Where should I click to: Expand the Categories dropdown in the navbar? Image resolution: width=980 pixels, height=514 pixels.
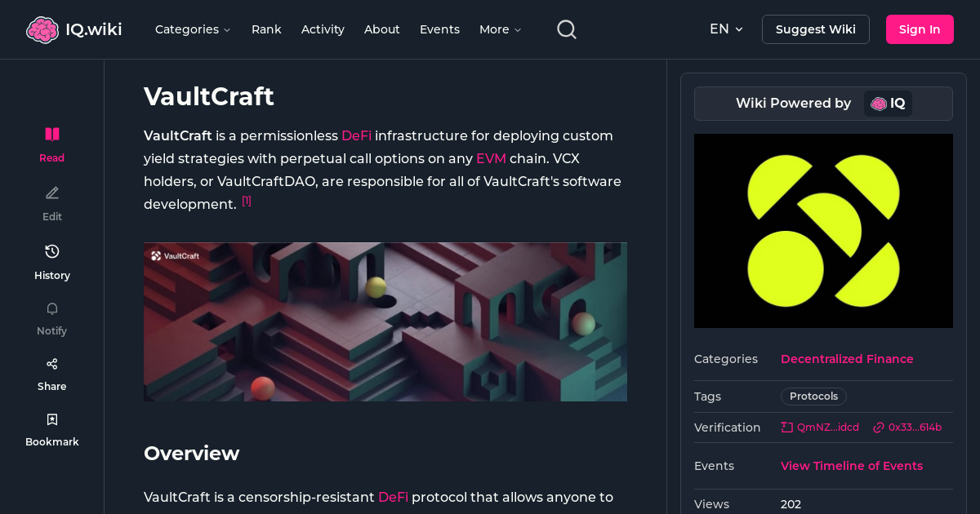tap(193, 29)
